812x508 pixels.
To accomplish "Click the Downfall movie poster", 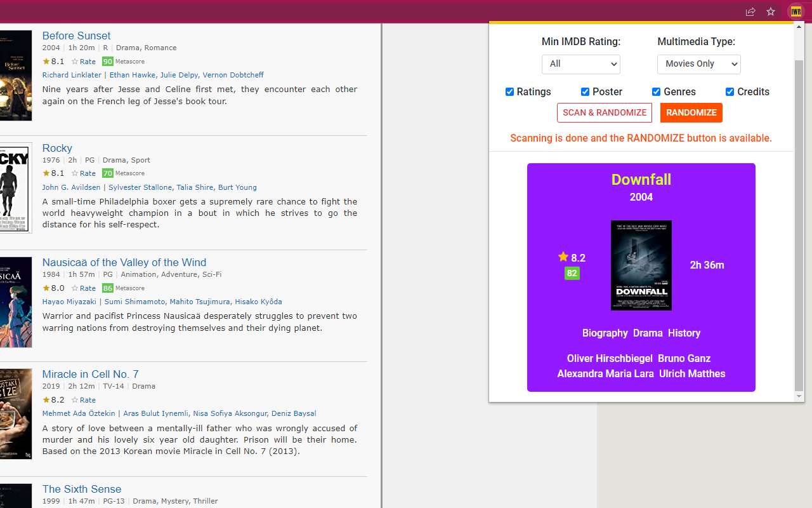I will [x=641, y=265].
